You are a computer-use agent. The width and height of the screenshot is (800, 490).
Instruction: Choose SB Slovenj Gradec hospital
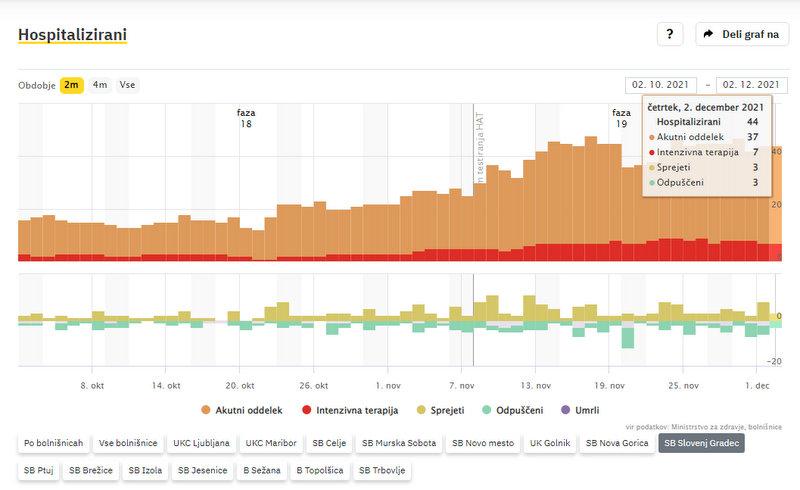701,442
